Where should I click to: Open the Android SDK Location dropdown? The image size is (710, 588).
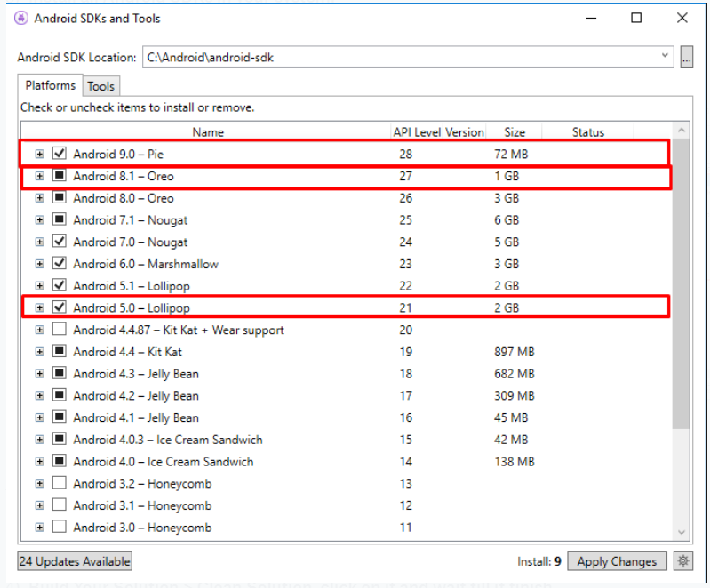(665, 56)
